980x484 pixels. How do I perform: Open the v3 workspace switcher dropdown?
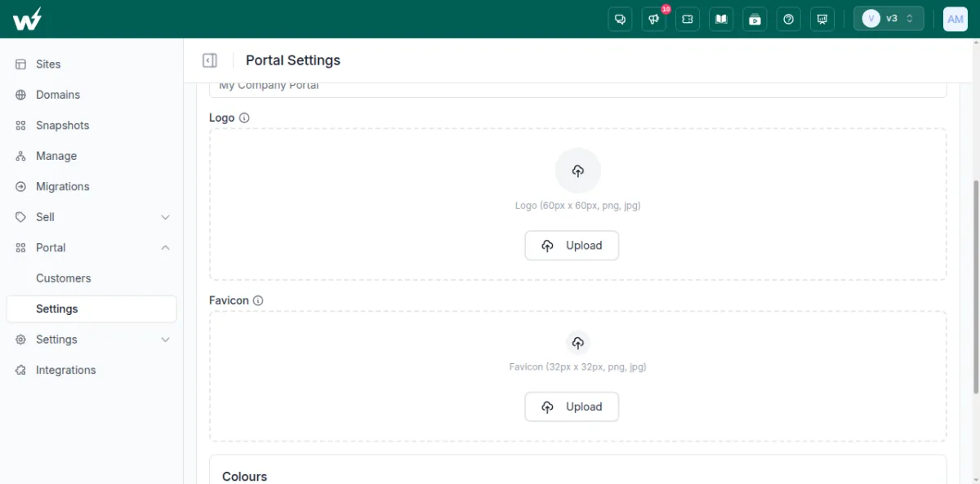[x=889, y=19]
